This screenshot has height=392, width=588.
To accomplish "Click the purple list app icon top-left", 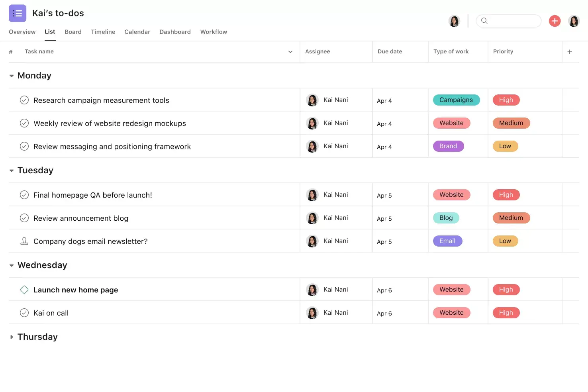I will click(18, 13).
